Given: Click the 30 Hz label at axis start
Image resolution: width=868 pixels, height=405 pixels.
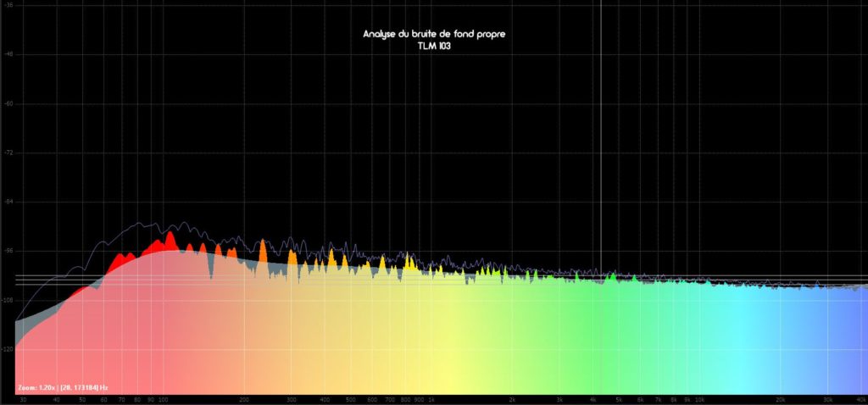Looking at the screenshot, I should point(22,399).
